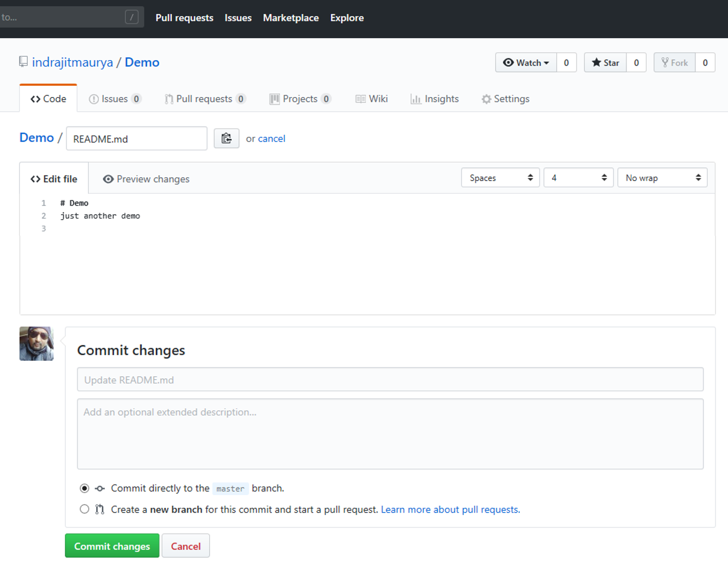This screenshot has height=580, width=728.
Task: Click Pull requests in top navigation
Action: coord(184,18)
